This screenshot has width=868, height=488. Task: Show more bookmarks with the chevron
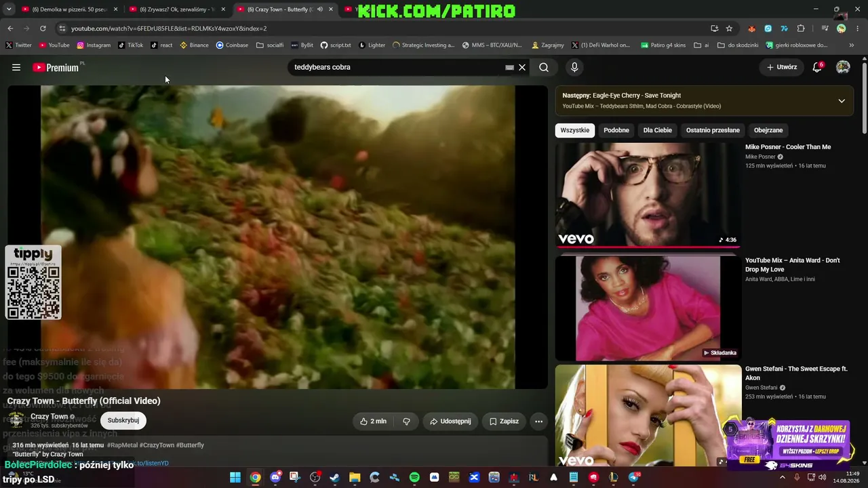click(x=852, y=45)
